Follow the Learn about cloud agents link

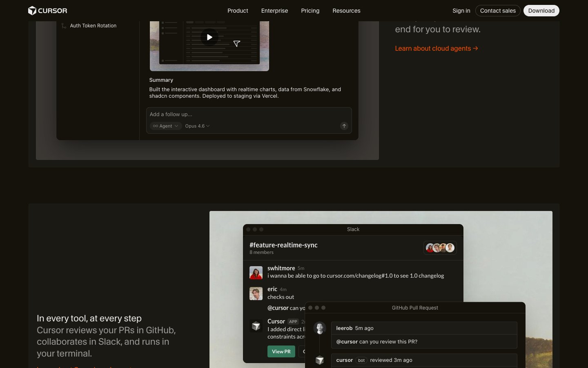pyautogui.click(x=436, y=48)
